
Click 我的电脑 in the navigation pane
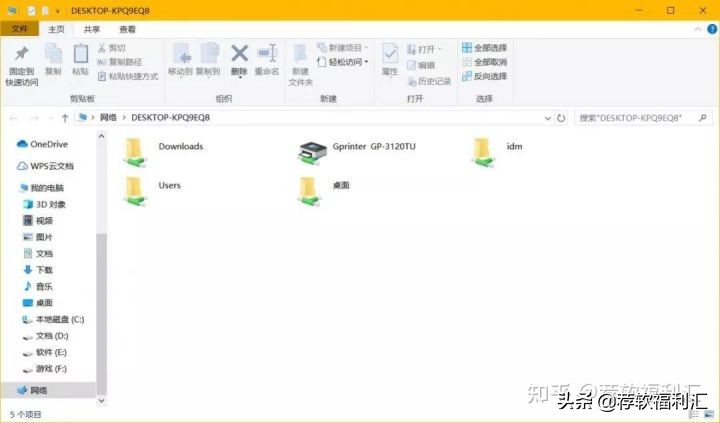coord(41,187)
